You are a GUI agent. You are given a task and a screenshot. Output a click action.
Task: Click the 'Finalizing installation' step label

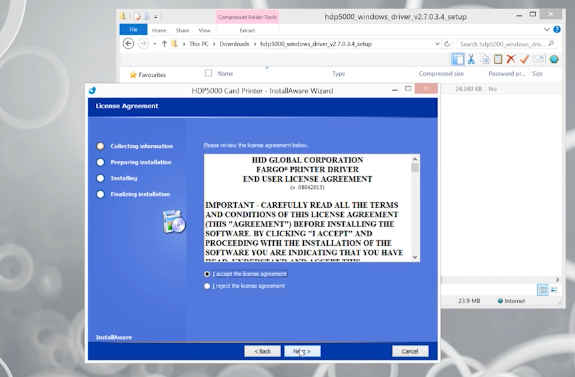click(140, 194)
